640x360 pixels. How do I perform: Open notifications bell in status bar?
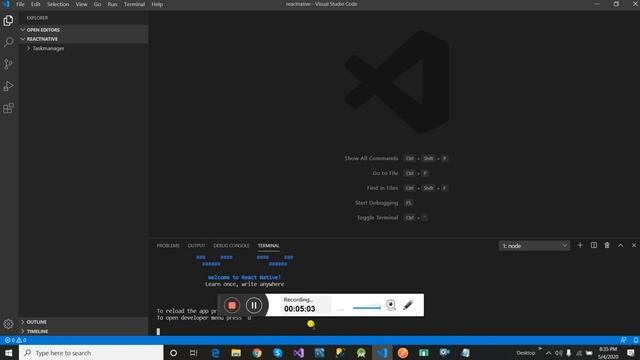(x=636, y=340)
